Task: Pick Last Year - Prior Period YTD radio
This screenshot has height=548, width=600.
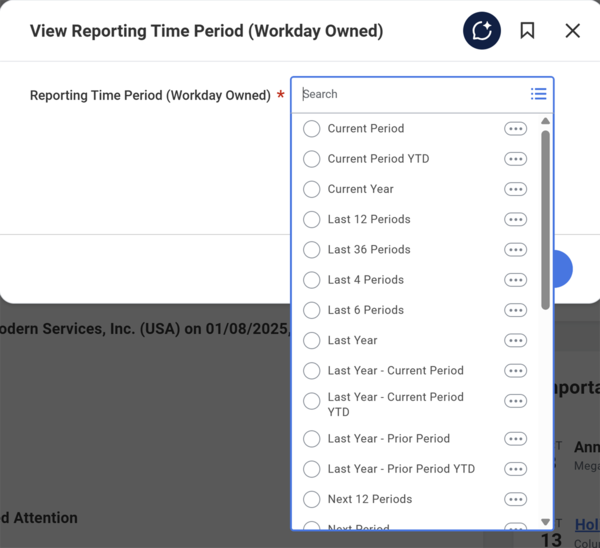Action: (311, 469)
